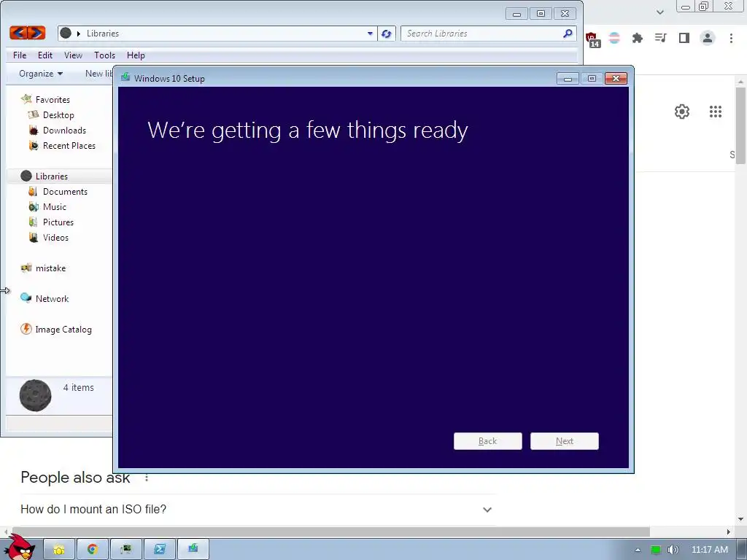Open the Google settings gear icon
Screen dimensions: 747x560
(x=682, y=112)
